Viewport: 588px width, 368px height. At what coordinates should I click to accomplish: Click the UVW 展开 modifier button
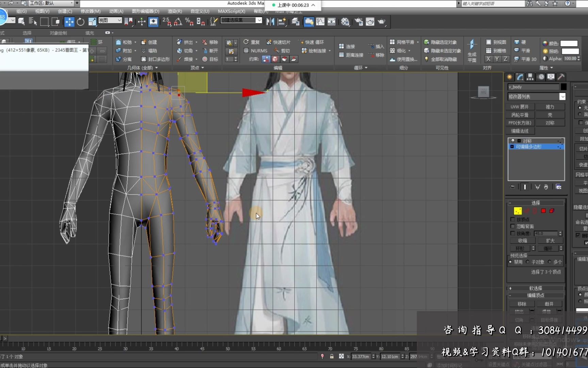[x=520, y=107]
